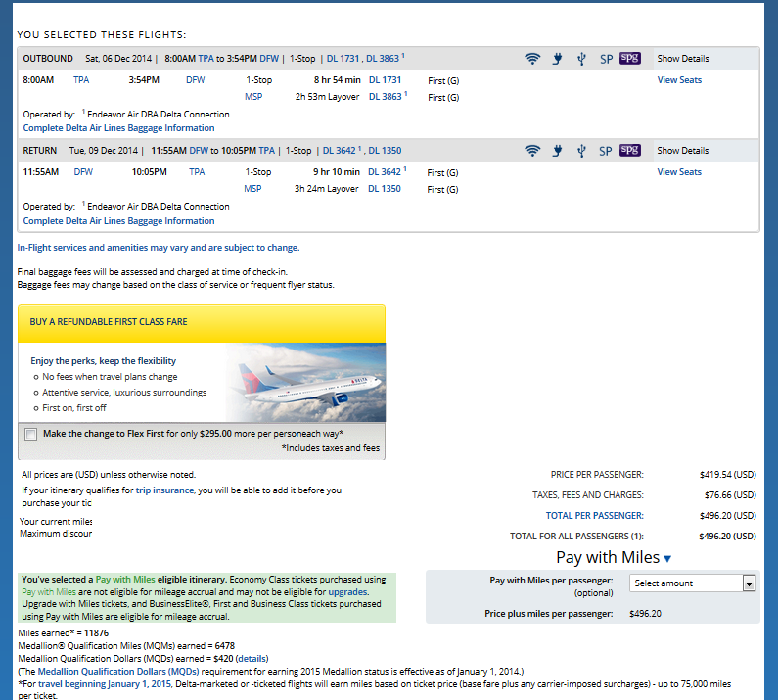Open View Seats for the return flight

click(678, 172)
